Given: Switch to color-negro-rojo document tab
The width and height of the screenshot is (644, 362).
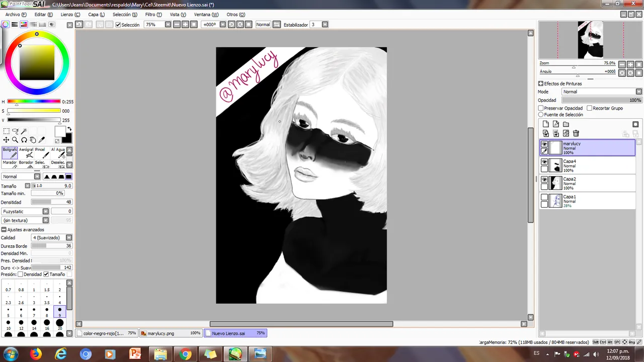Looking at the screenshot, I should pyautogui.click(x=107, y=333).
